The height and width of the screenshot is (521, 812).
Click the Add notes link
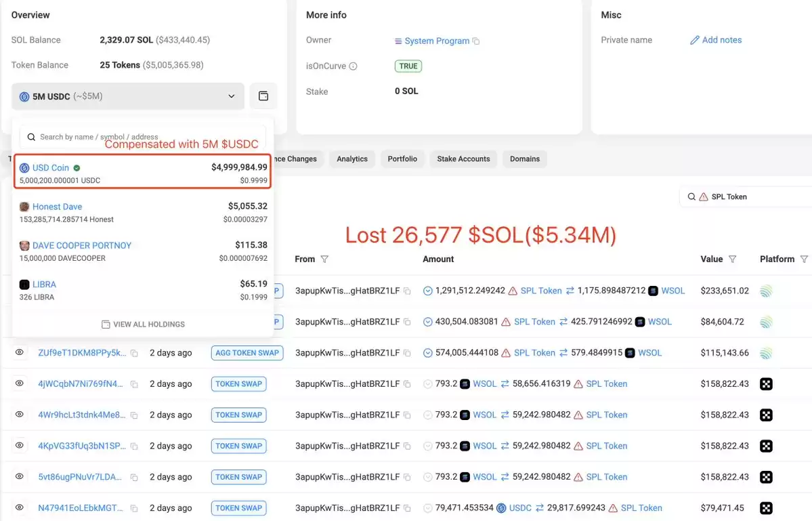click(721, 40)
